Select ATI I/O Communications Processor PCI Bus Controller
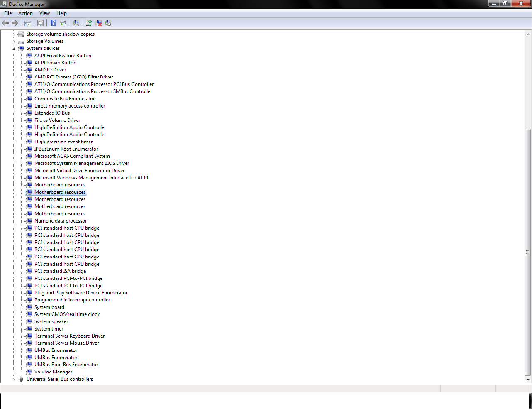Screen dimensions: 532x409 (94, 84)
